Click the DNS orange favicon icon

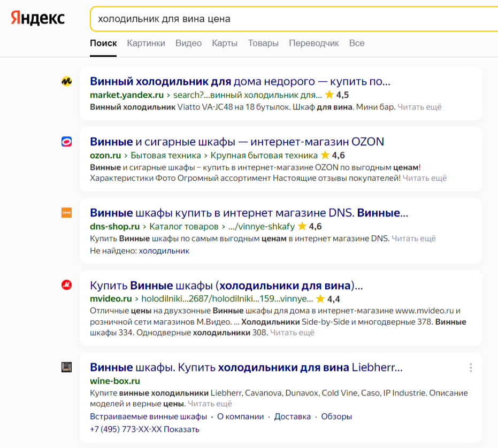66,213
